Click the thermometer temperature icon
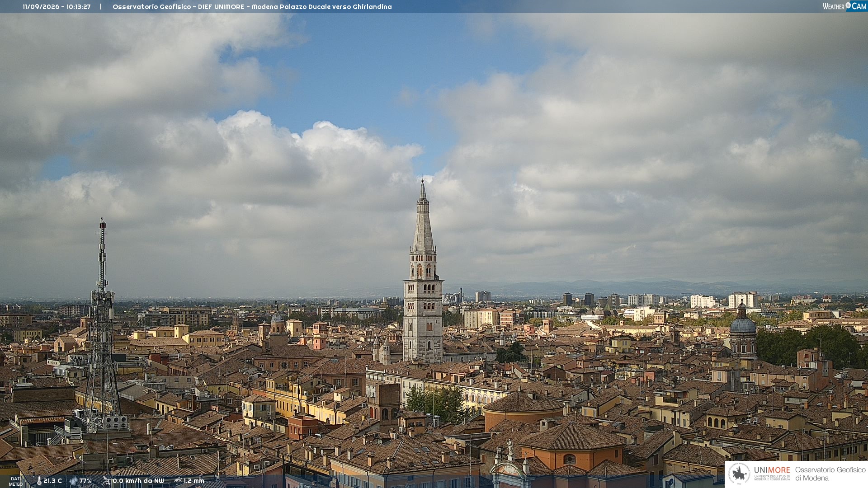 39,481
